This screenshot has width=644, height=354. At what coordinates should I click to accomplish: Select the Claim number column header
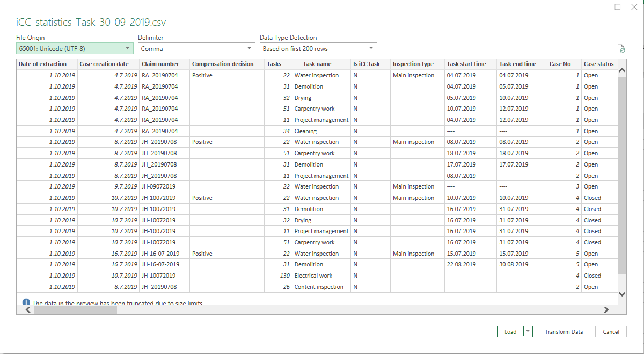pos(160,64)
